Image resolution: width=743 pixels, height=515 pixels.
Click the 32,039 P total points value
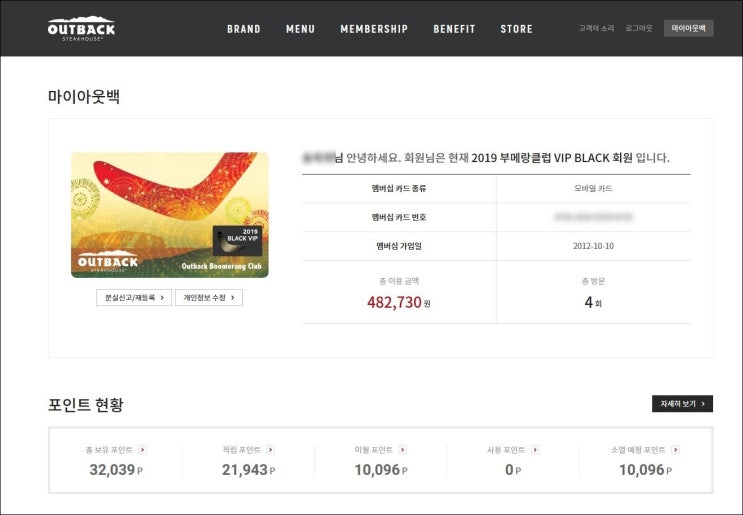116,470
